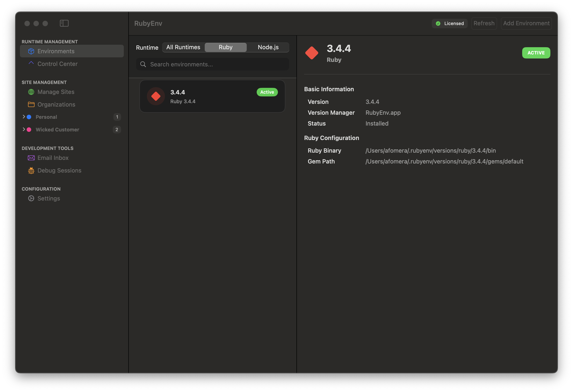The image size is (573, 392).
Task: Open Environments in the sidebar
Action: (72, 51)
